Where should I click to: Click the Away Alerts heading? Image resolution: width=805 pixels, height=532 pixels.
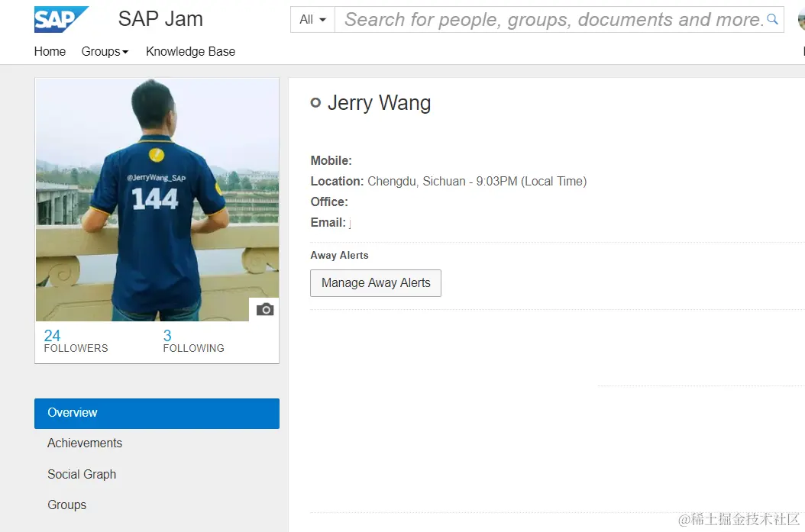(339, 255)
